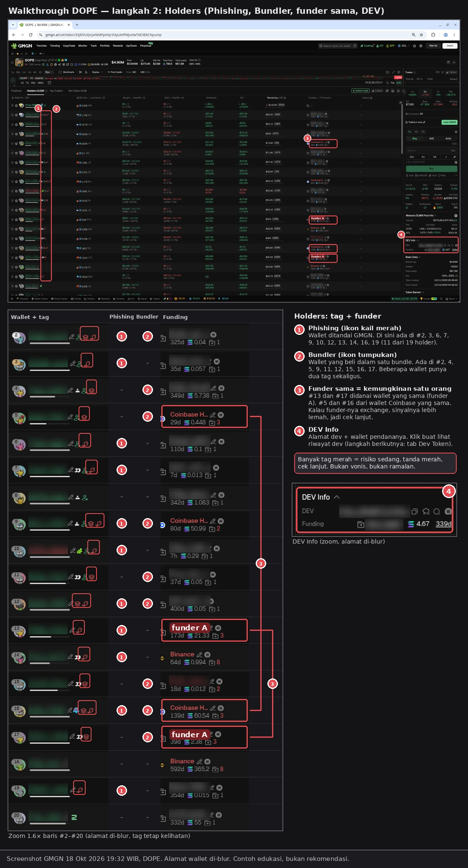Open the SOL chain dropdown

[404, 46]
